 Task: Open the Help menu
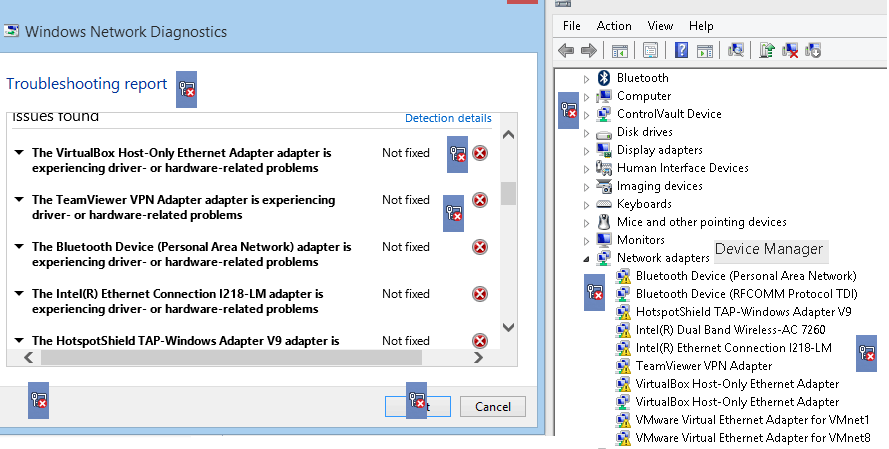point(701,26)
